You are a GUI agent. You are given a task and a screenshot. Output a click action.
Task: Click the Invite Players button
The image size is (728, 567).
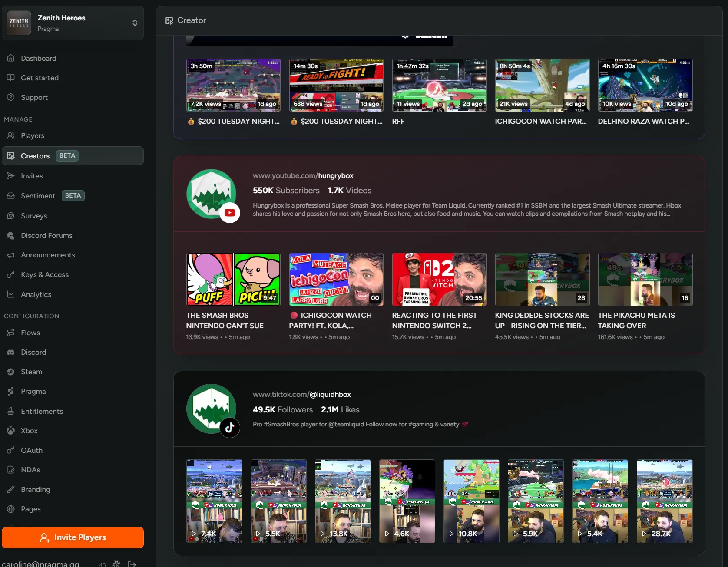[x=73, y=537]
